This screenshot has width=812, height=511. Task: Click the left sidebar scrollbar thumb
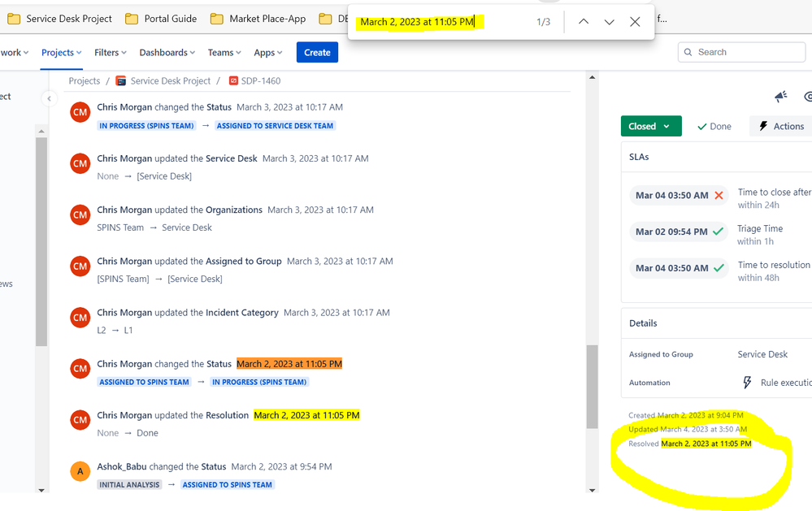[x=41, y=242]
